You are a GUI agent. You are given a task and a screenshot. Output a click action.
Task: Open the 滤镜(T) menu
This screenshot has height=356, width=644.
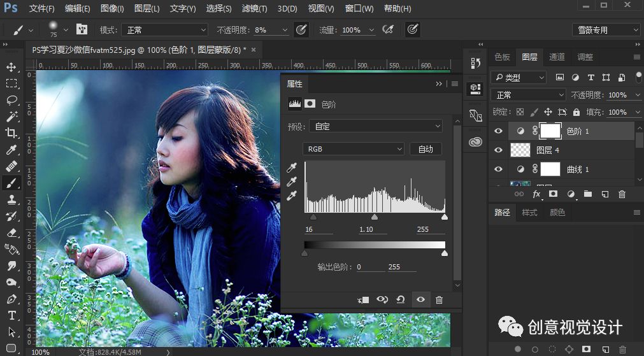254,8
